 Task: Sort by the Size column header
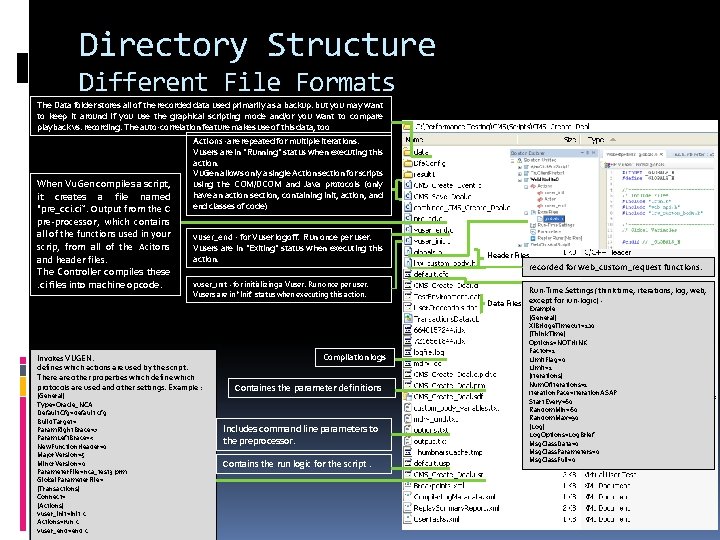(x=568, y=139)
